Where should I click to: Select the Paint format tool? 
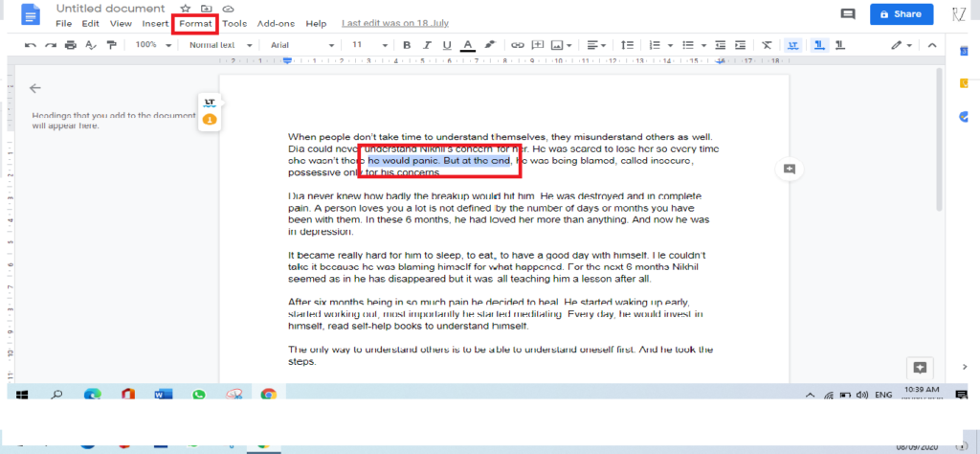(x=111, y=45)
